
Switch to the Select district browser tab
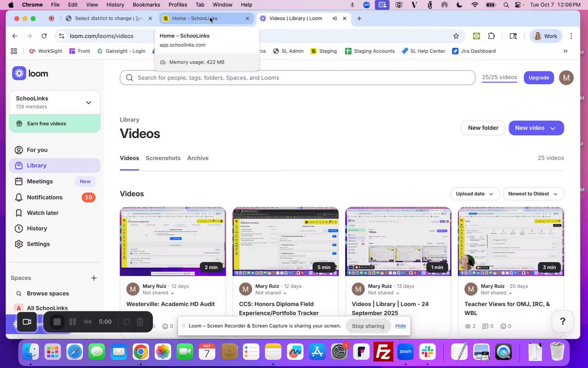click(x=109, y=18)
